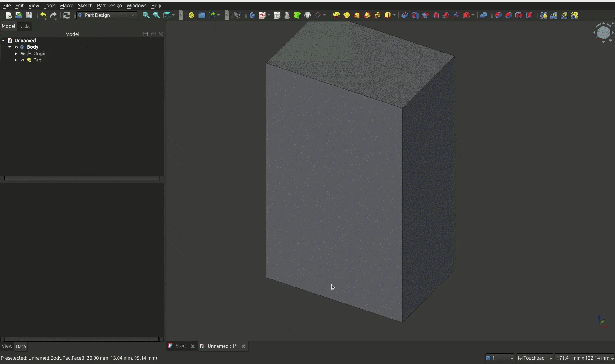Open the Sketch menu
Viewport: 615px width, 364px height.
pos(85,5)
